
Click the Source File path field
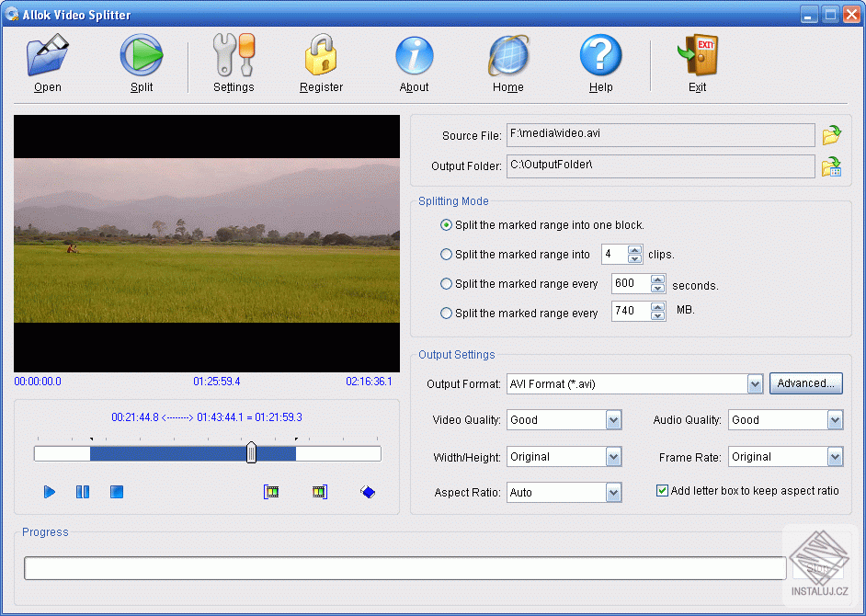(660, 136)
